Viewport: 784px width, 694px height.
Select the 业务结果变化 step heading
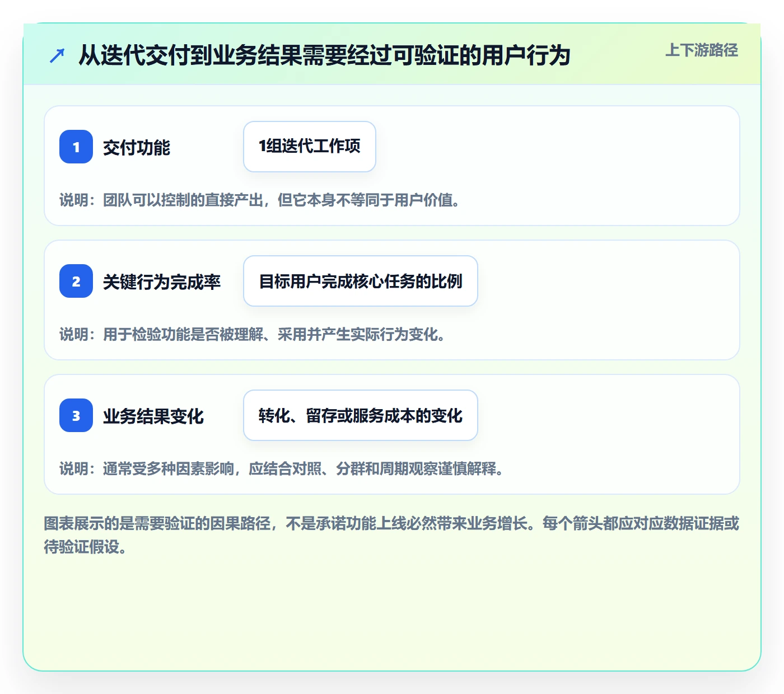(153, 416)
